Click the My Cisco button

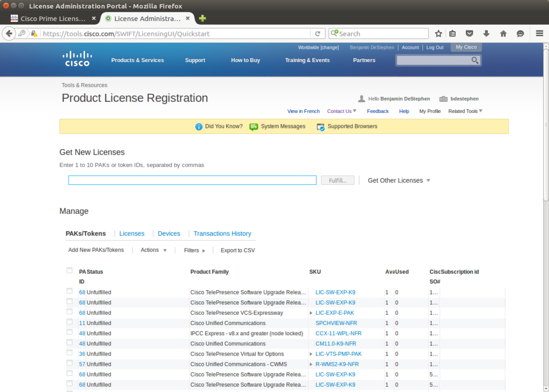click(466, 47)
